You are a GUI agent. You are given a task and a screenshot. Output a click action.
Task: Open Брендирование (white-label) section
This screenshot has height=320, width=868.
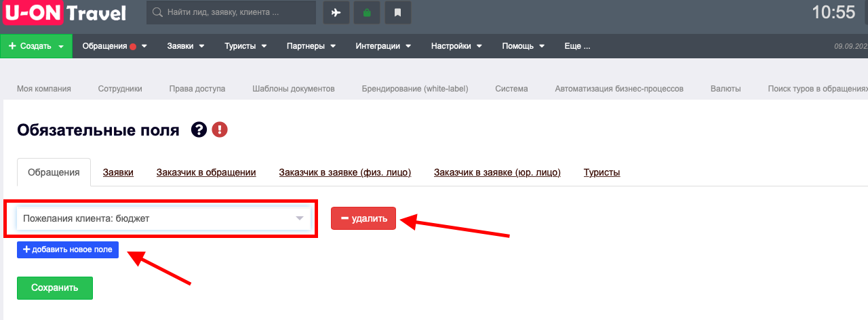pyautogui.click(x=415, y=89)
